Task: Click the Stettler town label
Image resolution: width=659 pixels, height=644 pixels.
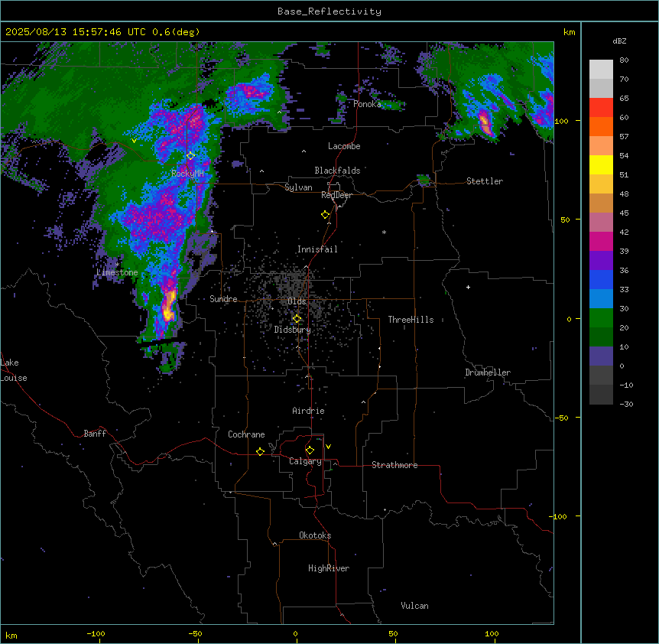Action: pos(485,181)
